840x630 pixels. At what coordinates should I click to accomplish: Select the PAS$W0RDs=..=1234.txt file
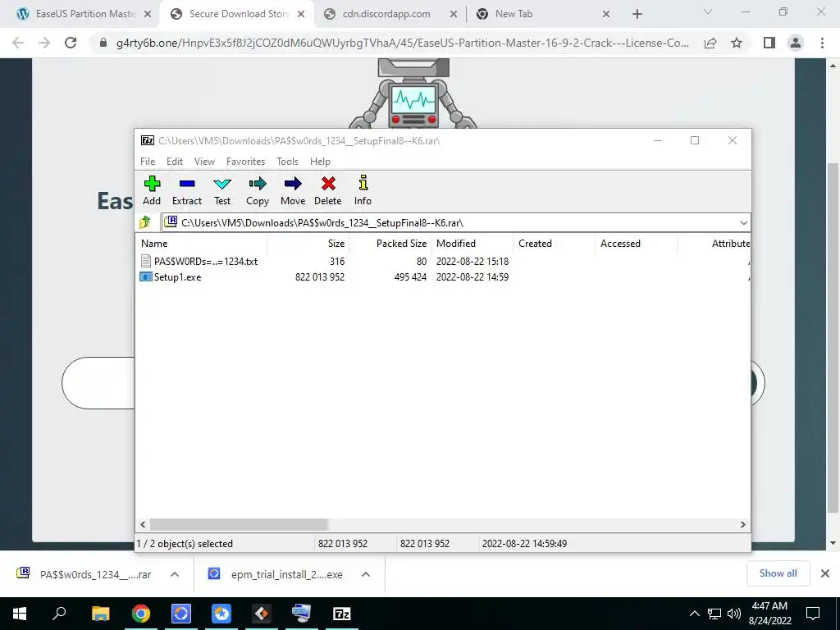pos(199,262)
